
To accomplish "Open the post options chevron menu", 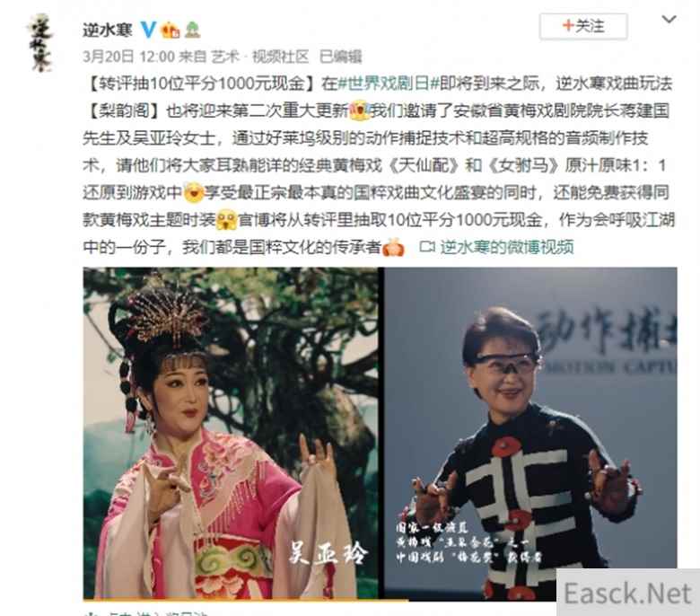I will [x=669, y=20].
